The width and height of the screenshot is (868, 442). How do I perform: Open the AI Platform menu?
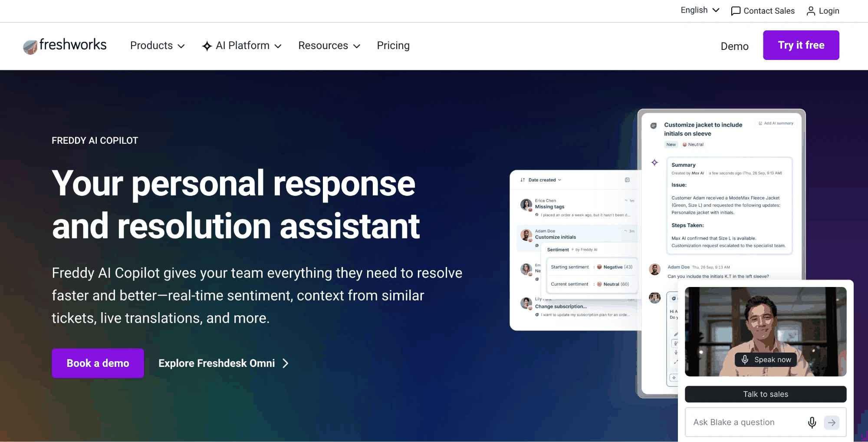pyautogui.click(x=242, y=46)
